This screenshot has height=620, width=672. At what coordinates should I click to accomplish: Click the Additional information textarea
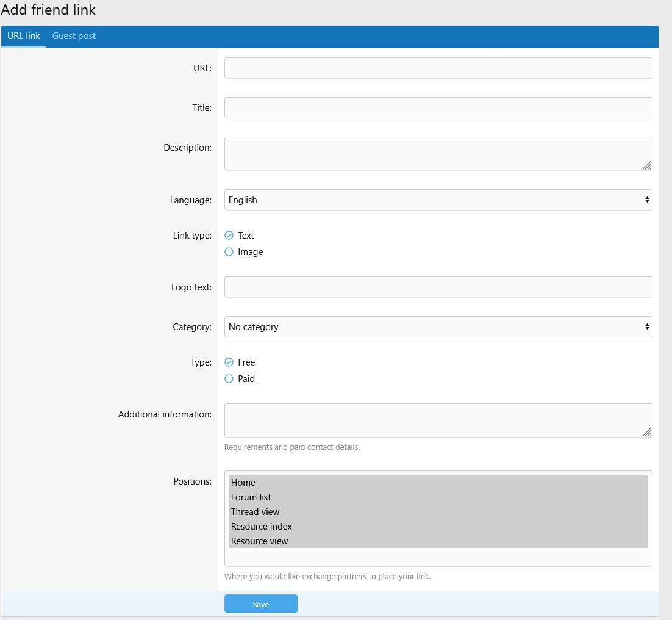coord(438,420)
